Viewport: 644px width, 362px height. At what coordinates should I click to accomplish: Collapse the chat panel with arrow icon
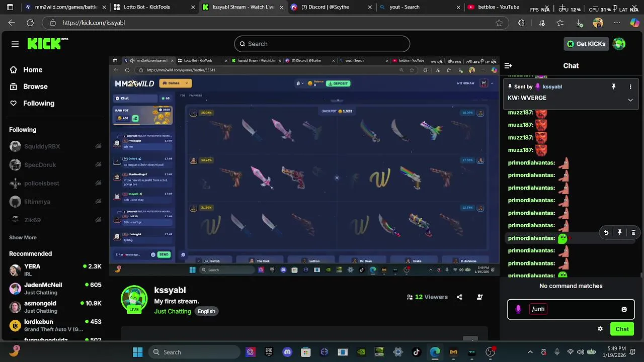tap(508, 66)
